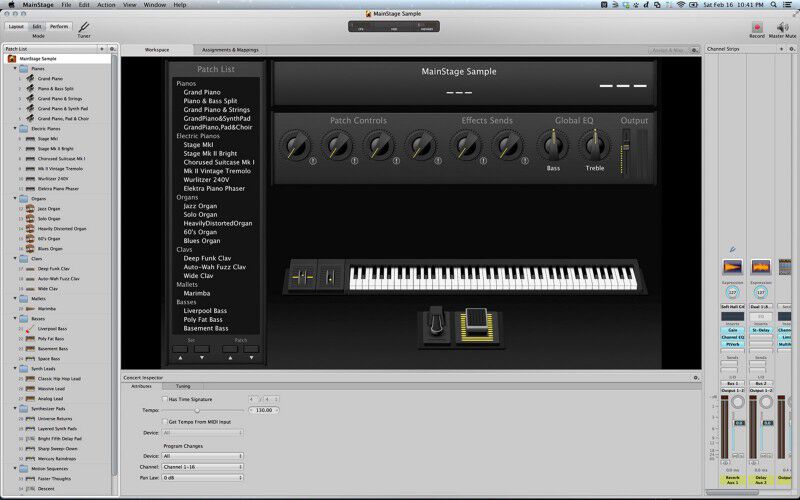Open Channel Strips gear menu
This screenshot has height=500, width=800.
(792, 49)
